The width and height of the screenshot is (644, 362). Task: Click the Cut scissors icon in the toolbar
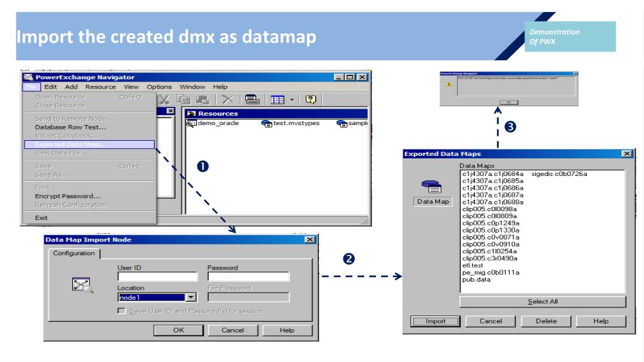pos(164,99)
